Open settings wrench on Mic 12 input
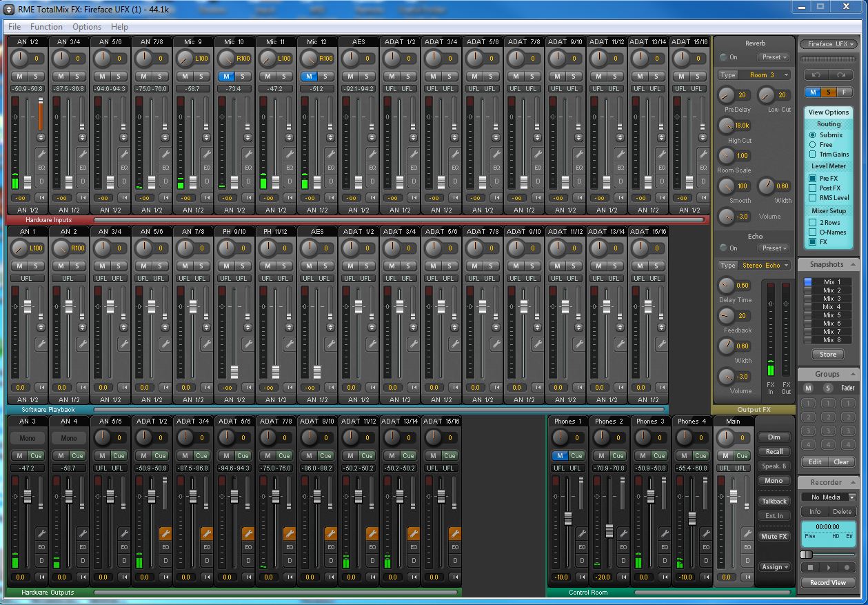This screenshot has width=868, height=605. tap(330, 154)
